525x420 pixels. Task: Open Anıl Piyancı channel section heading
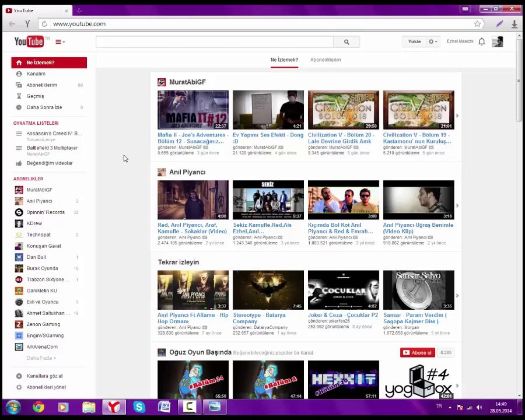(187, 172)
